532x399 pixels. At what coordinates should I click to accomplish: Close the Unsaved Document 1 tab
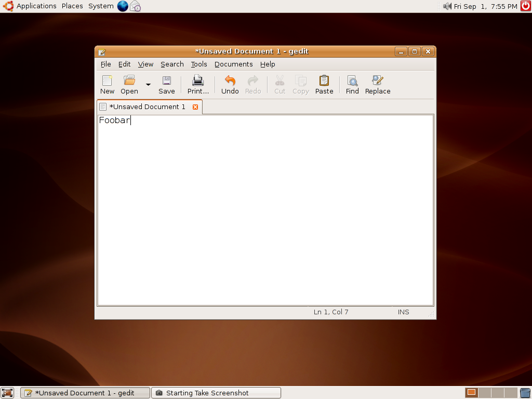195,107
